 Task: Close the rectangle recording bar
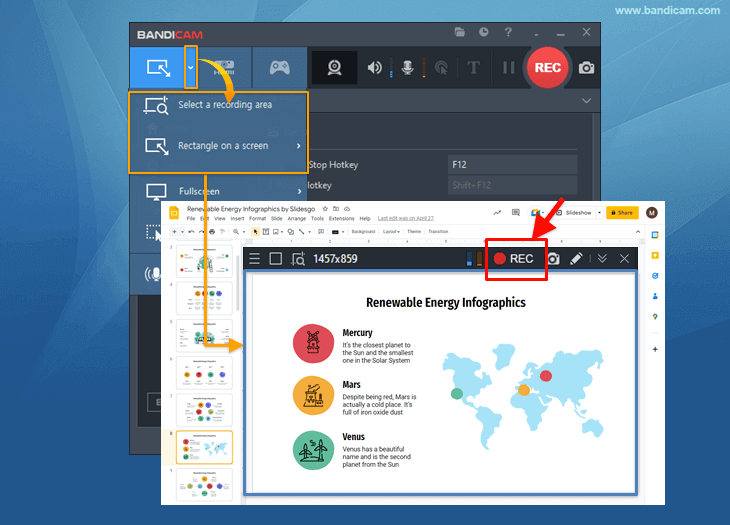pos(624,259)
